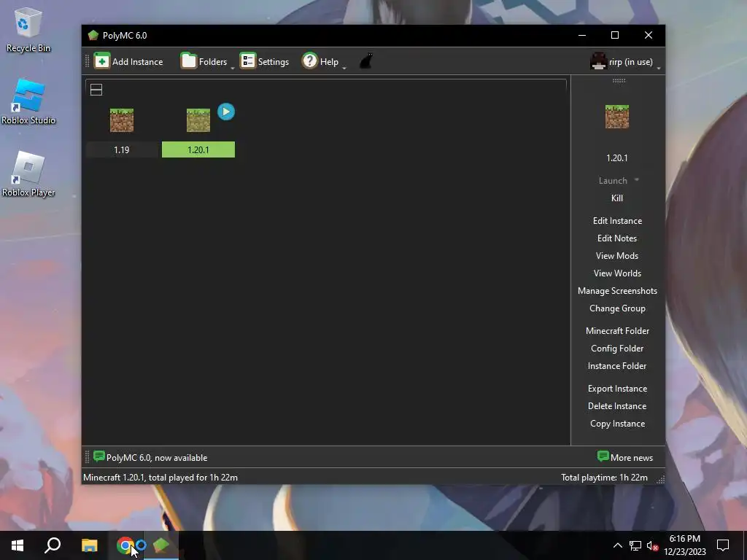This screenshot has height=560, width=747.
Task: Maximize the PolyMC window
Action: 615,35
